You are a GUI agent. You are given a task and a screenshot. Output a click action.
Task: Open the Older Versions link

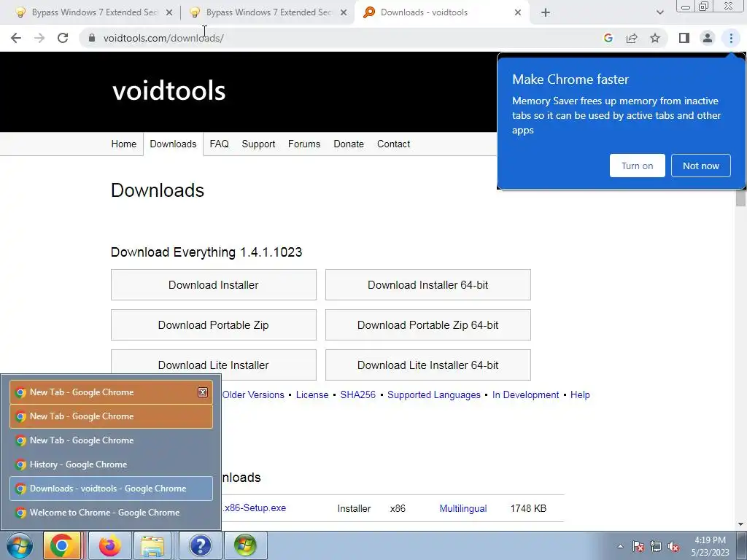click(253, 394)
